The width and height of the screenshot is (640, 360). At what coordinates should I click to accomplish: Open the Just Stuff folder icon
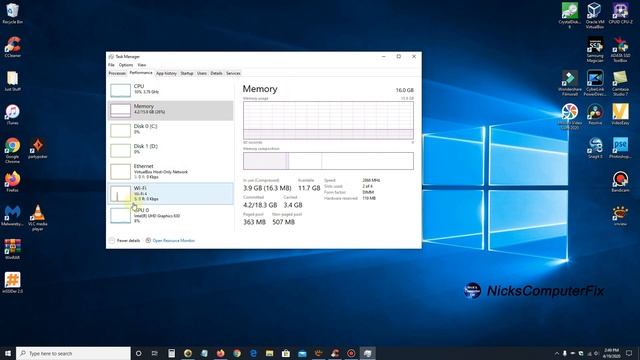coord(12,80)
